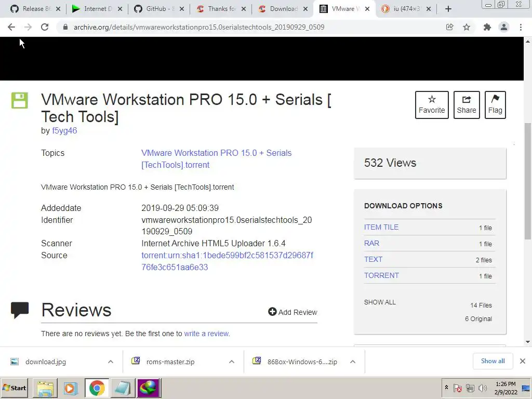
Task: Add a review via Add Review
Action: click(x=292, y=312)
